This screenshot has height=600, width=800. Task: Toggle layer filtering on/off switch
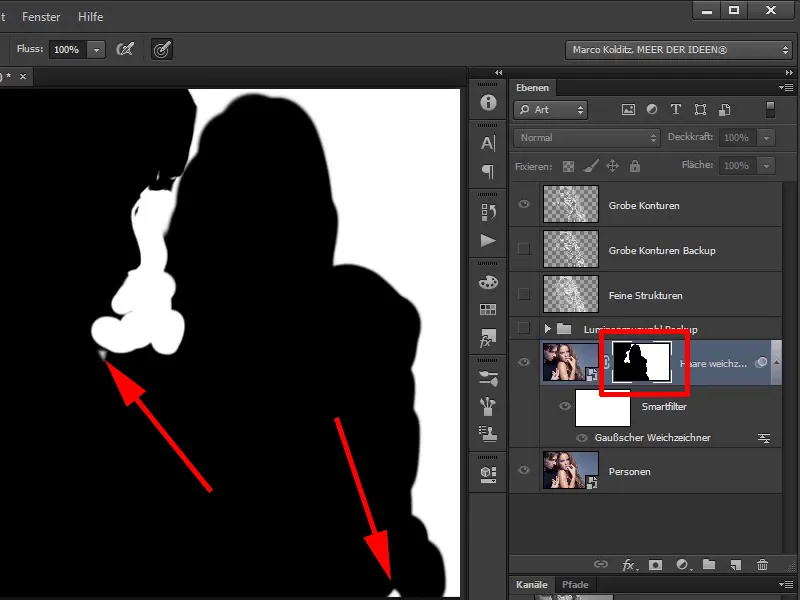[x=770, y=109]
